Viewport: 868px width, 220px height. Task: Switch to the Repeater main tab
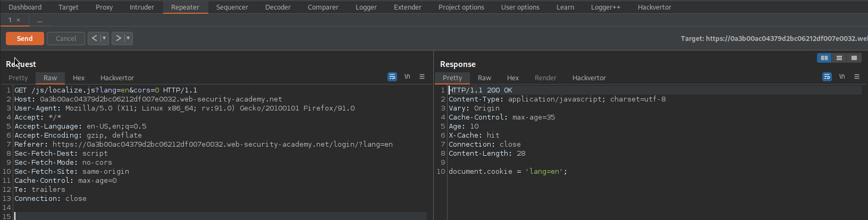[x=185, y=7]
